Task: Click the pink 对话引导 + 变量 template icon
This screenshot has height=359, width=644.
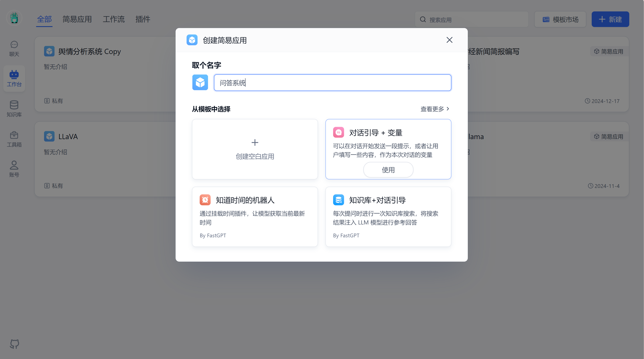Action: click(338, 132)
